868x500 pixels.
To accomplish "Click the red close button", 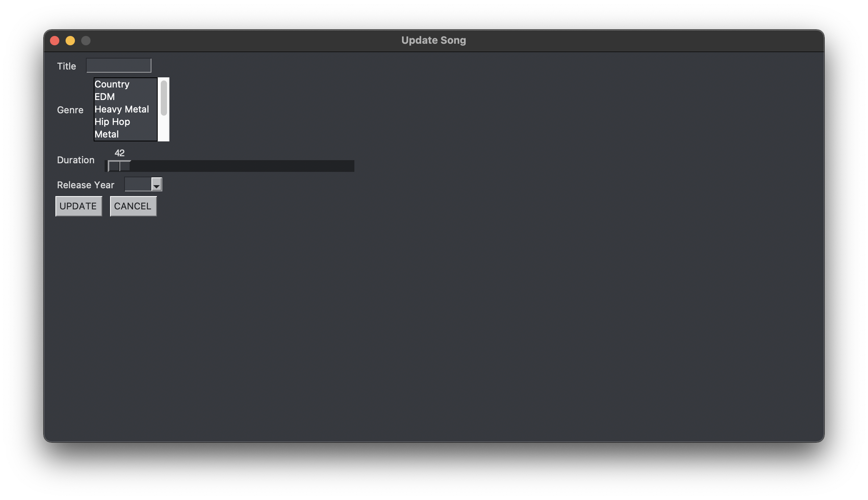I will [54, 40].
